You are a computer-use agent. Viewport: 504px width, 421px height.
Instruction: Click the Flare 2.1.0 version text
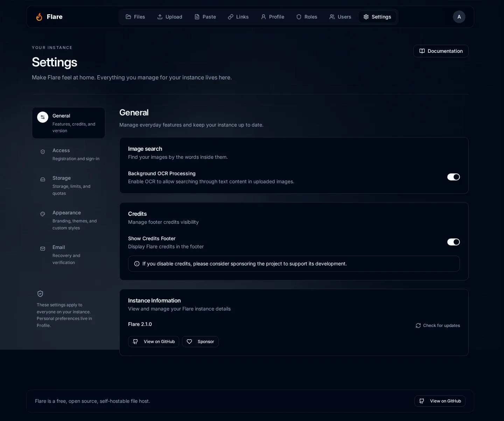(140, 324)
